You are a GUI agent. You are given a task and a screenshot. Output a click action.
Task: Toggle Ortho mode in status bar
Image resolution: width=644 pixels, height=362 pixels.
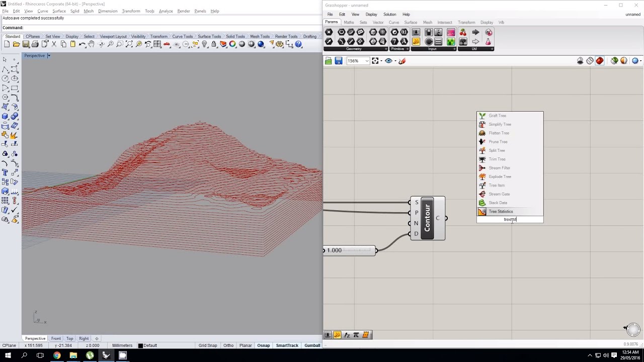click(x=228, y=345)
